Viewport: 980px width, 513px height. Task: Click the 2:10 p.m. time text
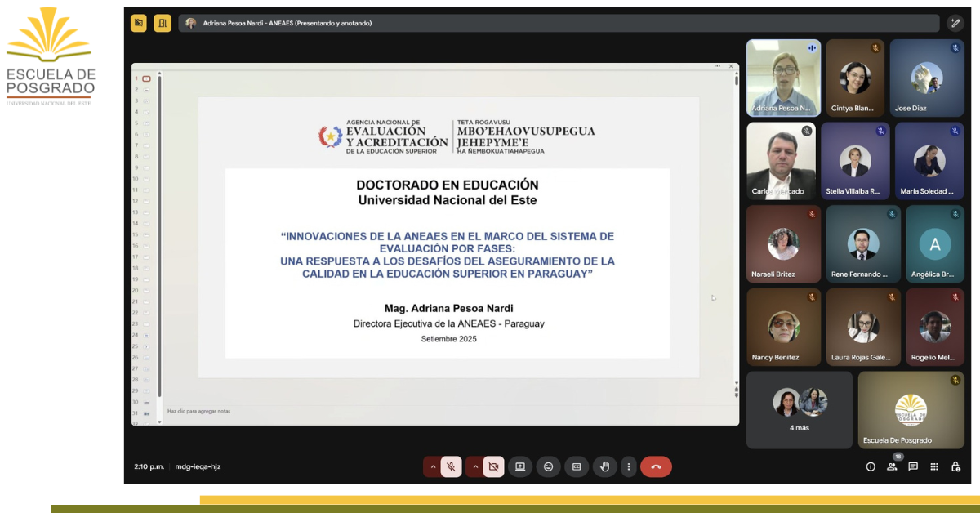pos(149,466)
